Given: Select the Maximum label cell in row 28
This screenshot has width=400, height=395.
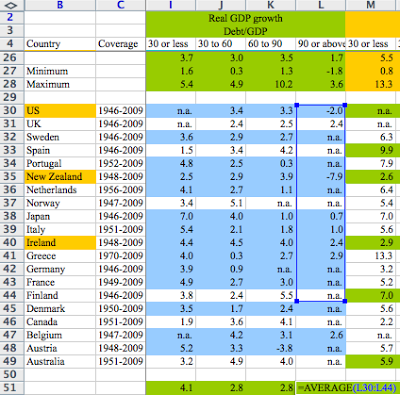Looking at the screenshot, I should (60, 84).
